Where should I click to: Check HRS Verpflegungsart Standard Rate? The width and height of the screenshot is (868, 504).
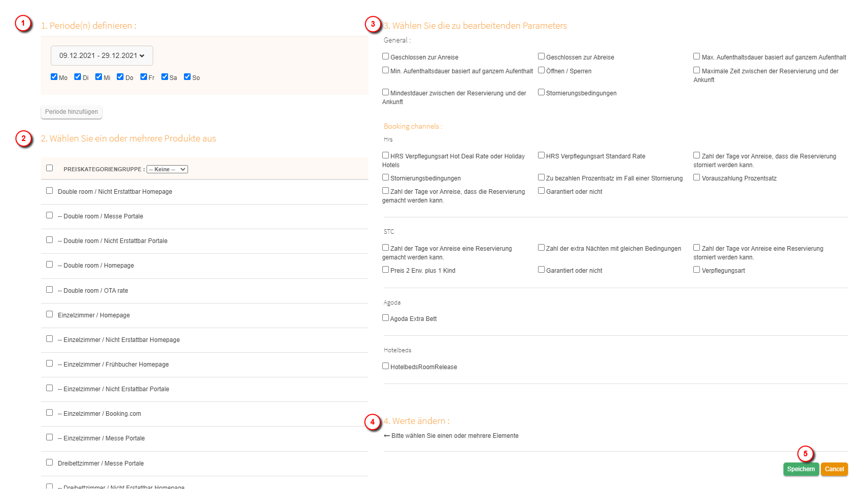[x=541, y=155]
